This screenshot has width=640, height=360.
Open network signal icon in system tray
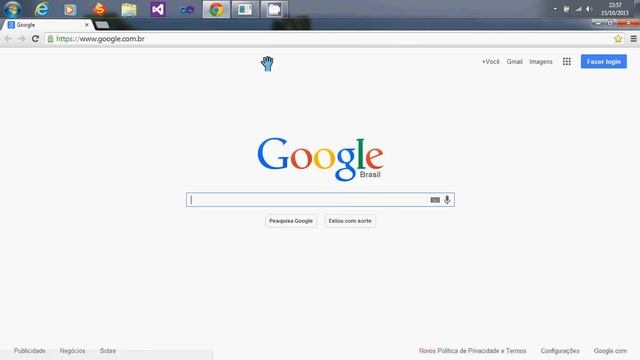click(578, 9)
